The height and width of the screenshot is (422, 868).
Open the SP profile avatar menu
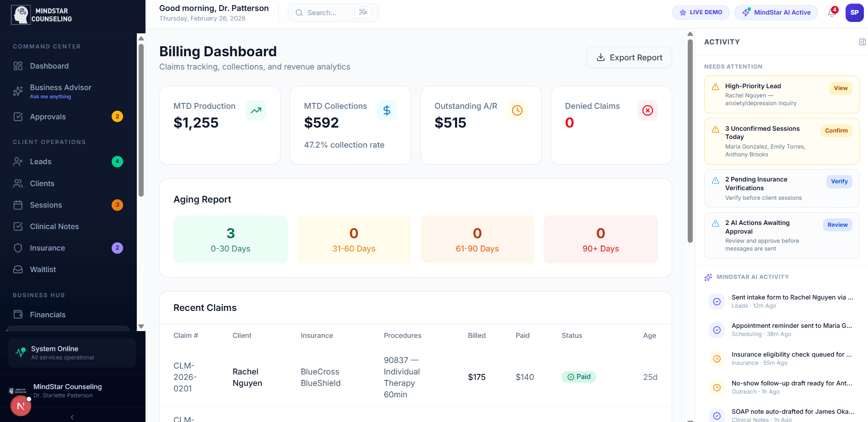coord(854,12)
